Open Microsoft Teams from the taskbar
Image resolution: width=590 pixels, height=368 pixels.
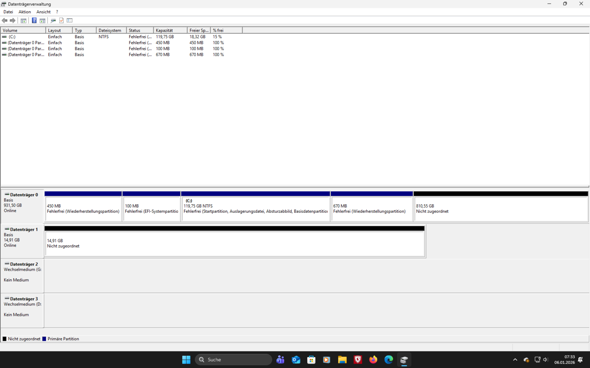point(280,360)
